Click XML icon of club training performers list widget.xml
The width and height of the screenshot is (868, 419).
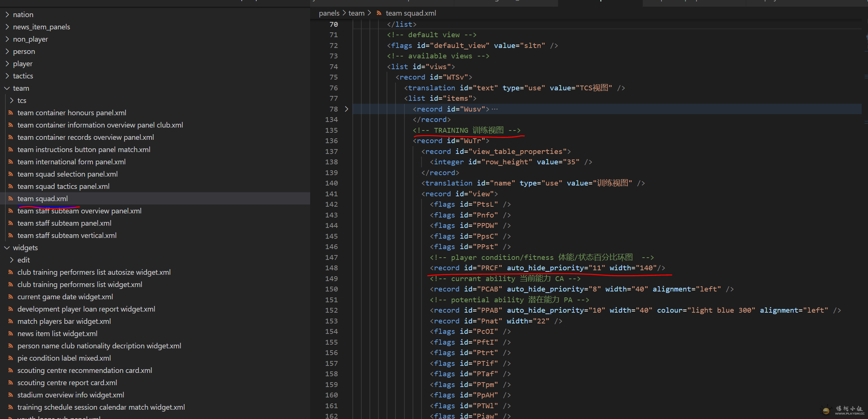pos(11,284)
